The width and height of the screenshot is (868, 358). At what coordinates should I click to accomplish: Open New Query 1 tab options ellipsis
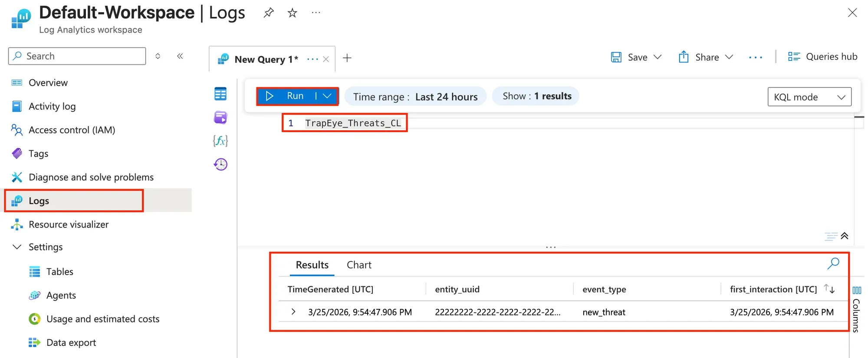click(312, 59)
